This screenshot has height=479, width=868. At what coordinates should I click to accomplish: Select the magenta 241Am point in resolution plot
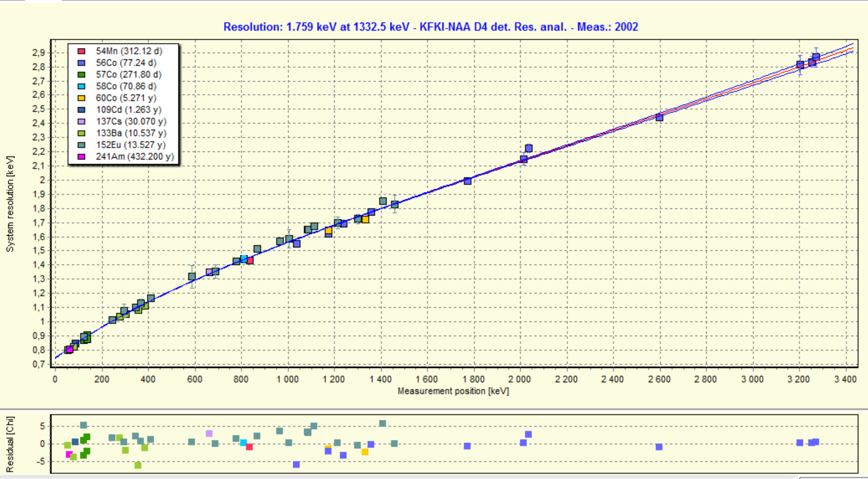[x=69, y=349]
